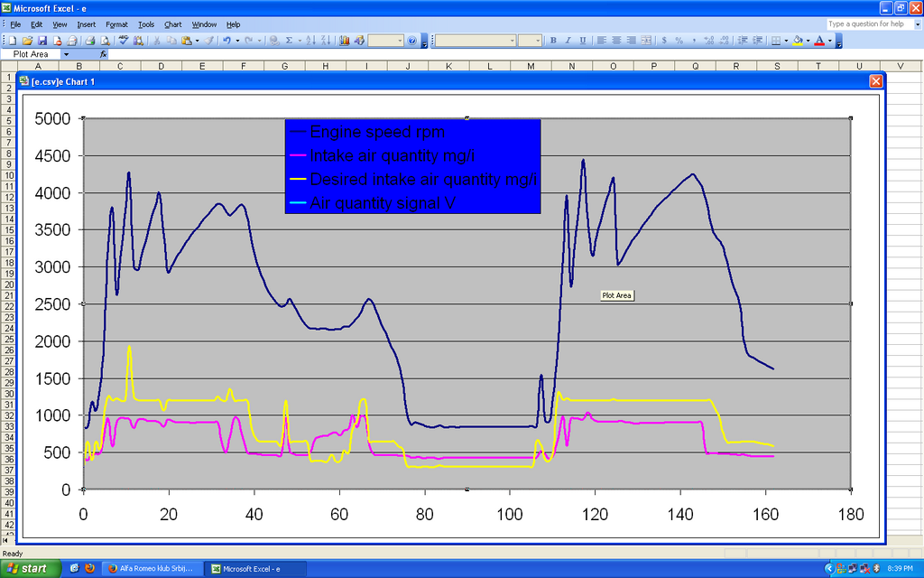Screen dimensions: 924x578
Task: Click the Insert Function fx icon
Action: click(103, 53)
